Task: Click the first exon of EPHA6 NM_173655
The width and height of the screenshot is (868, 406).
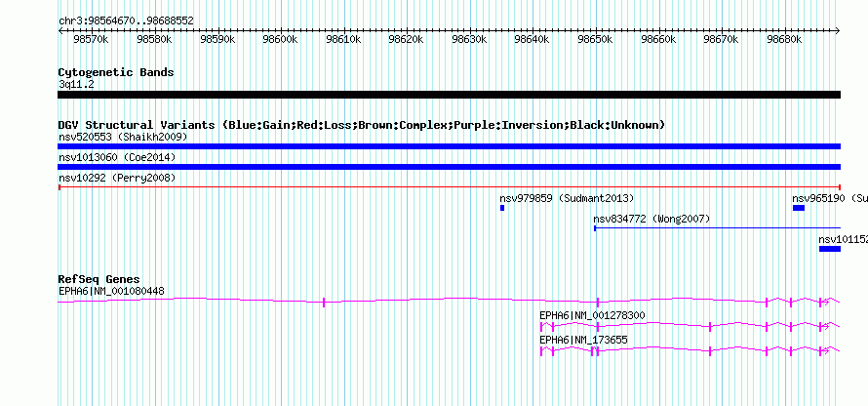Action: 541,350
